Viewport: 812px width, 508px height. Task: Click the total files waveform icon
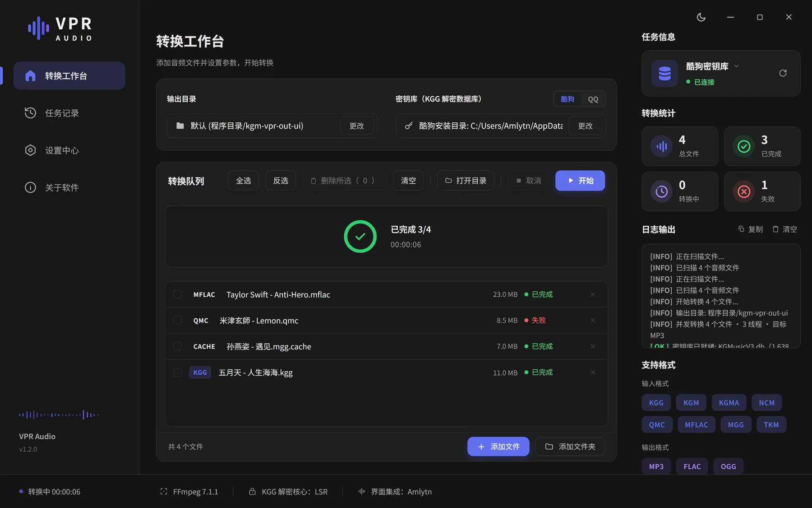click(662, 146)
